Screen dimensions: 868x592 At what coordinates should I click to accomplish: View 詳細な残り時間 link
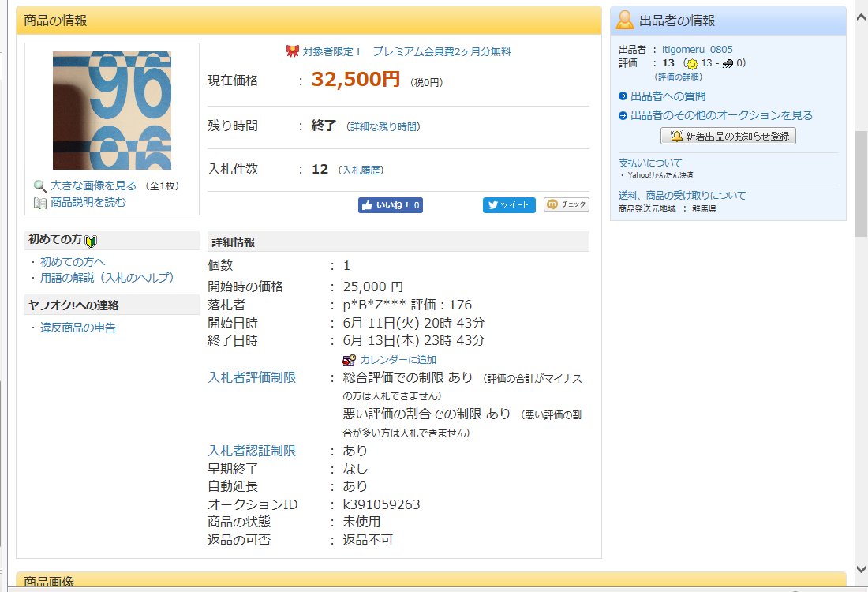tap(383, 127)
